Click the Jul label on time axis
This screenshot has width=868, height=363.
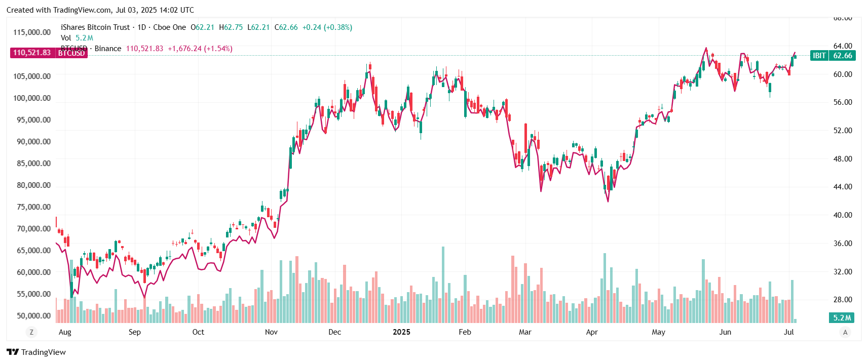pos(788,332)
